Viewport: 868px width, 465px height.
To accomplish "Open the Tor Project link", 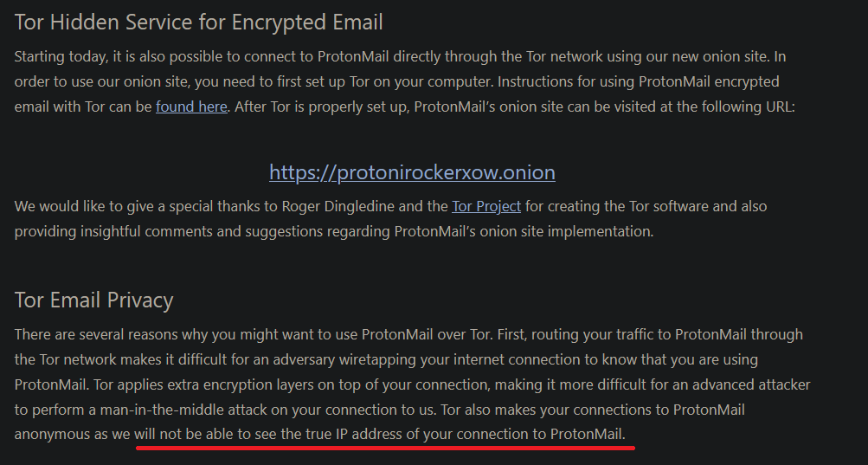I will 486,206.
